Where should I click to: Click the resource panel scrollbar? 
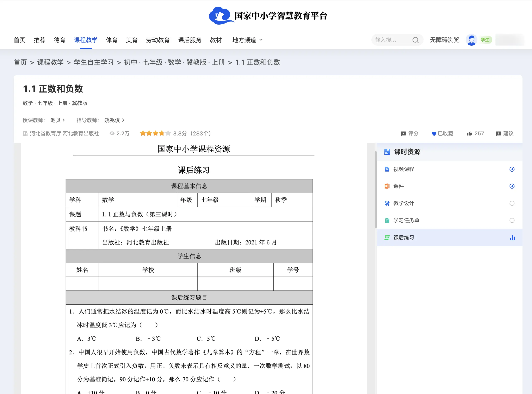click(x=375, y=190)
